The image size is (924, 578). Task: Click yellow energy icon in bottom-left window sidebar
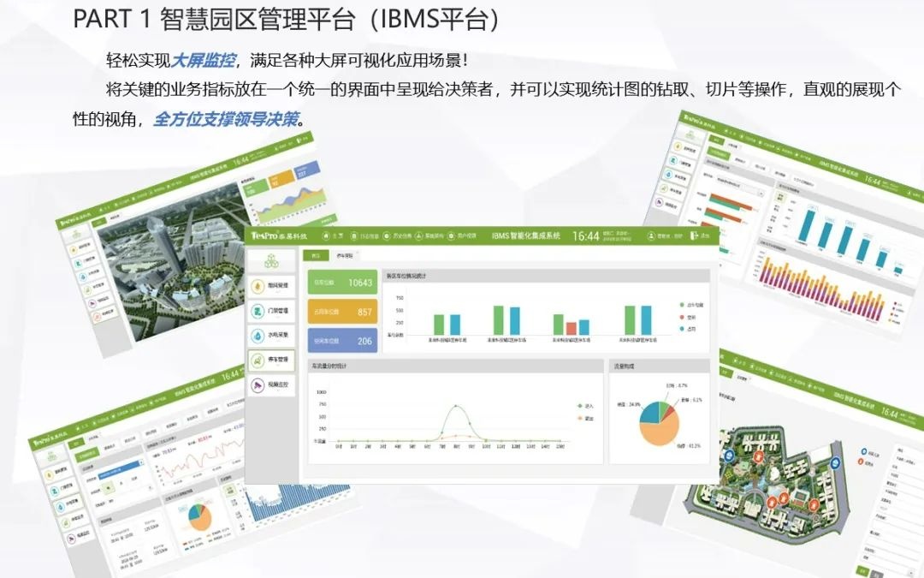tap(48, 475)
